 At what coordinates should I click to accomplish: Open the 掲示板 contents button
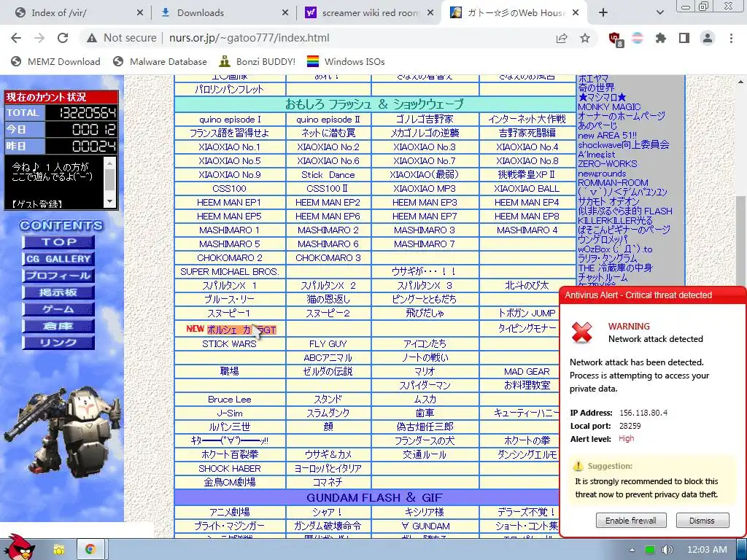tap(58, 292)
